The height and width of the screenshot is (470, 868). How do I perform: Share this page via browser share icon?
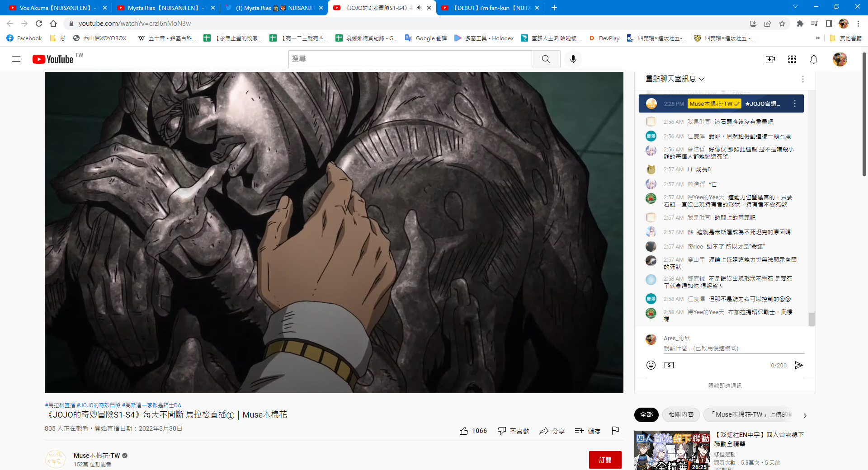click(x=768, y=23)
